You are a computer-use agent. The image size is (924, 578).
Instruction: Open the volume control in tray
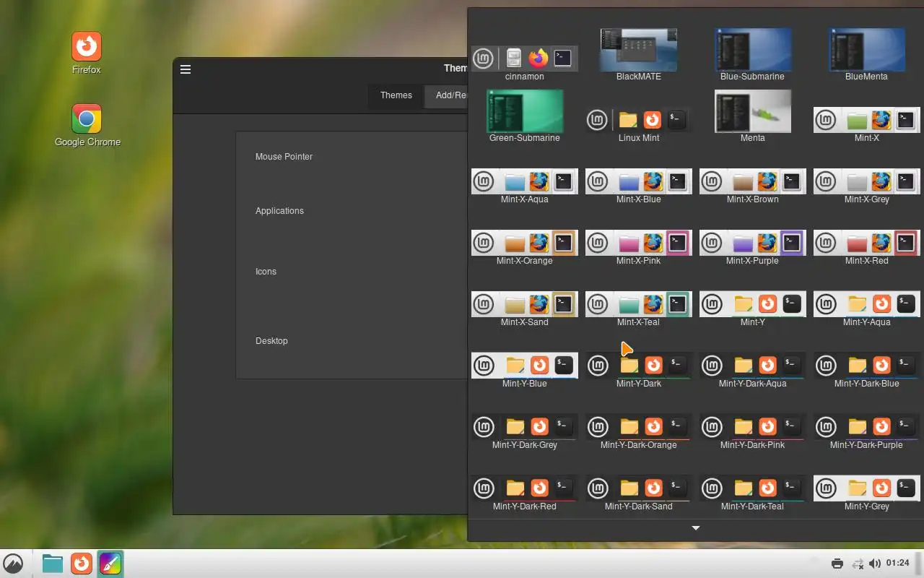(875, 564)
